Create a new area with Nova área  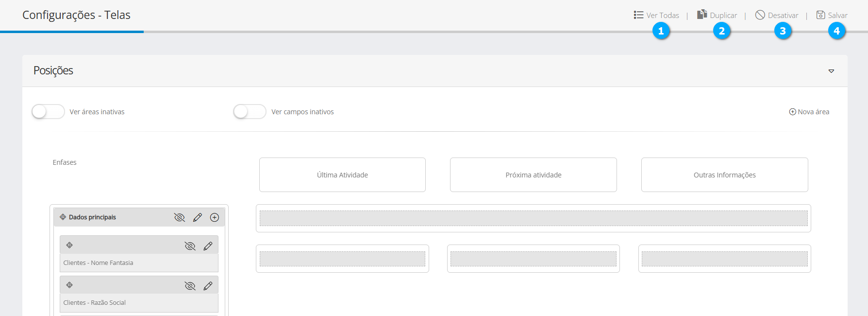(809, 112)
